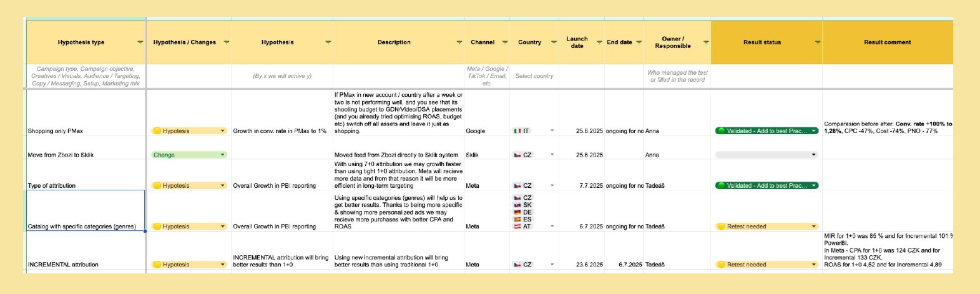This screenshot has height=294, width=980.
Task: Open the empty Result status dropdown in Sklik row
Action: point(813,155)
